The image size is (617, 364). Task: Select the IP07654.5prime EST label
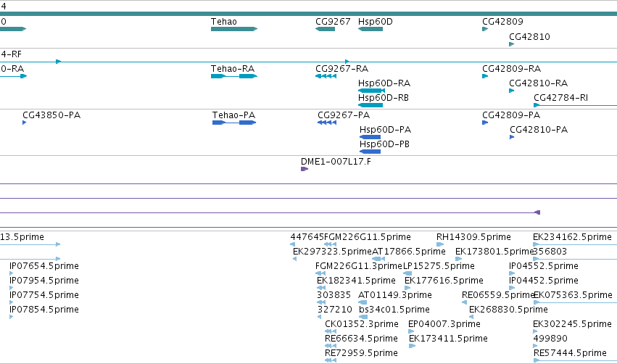[44, 266]
